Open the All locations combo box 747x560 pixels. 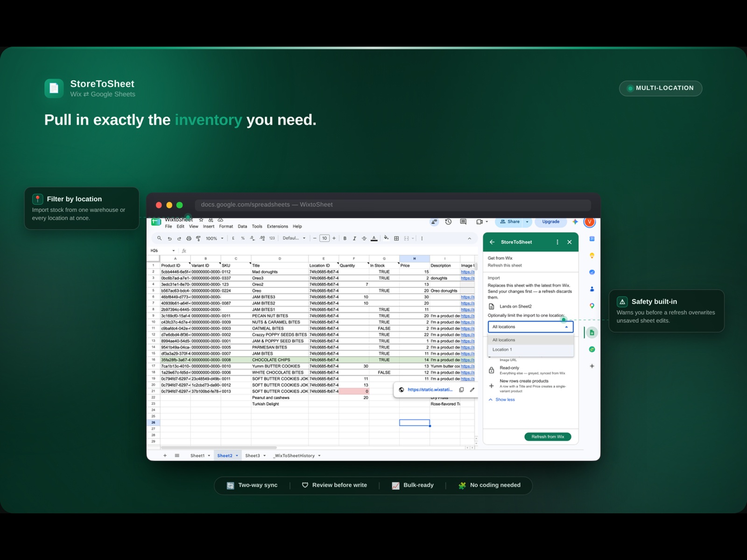pos(530,327)
